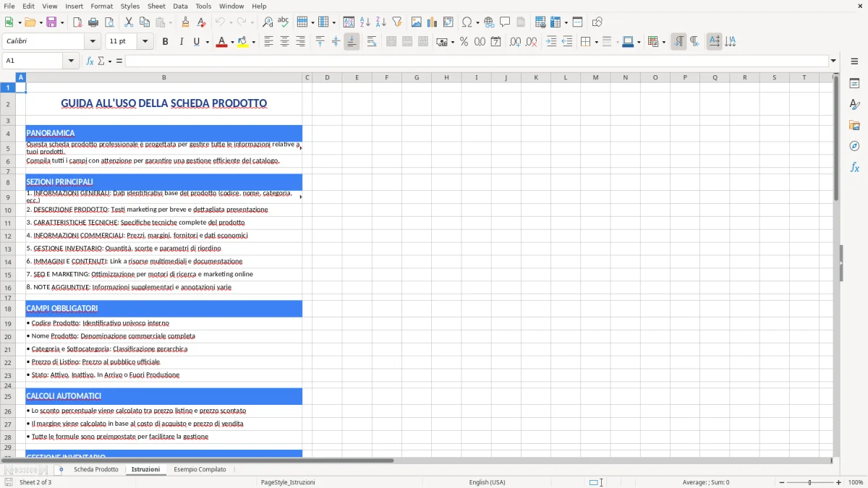Click the formula input line
Image resolution: width=868 pixels, height=488 pixels.
coord(477,61)
